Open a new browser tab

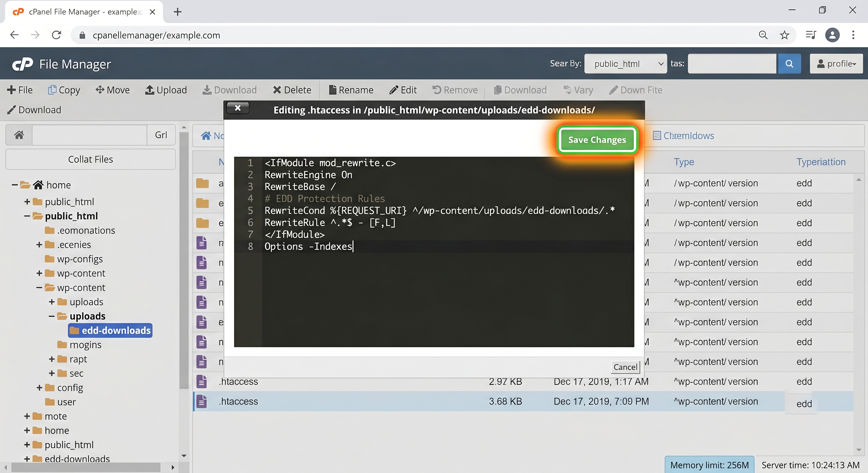[177, 12]
